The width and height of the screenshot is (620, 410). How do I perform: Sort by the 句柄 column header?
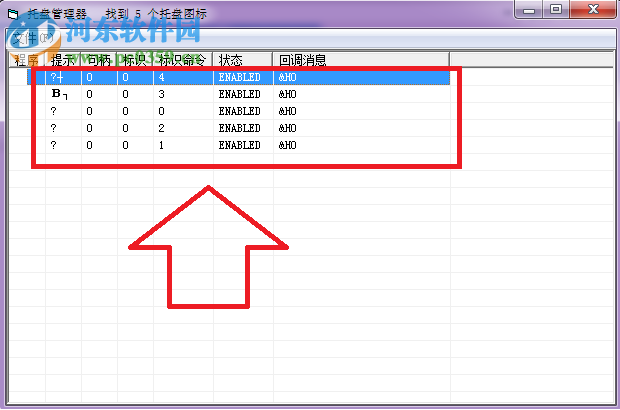(99, 60)
